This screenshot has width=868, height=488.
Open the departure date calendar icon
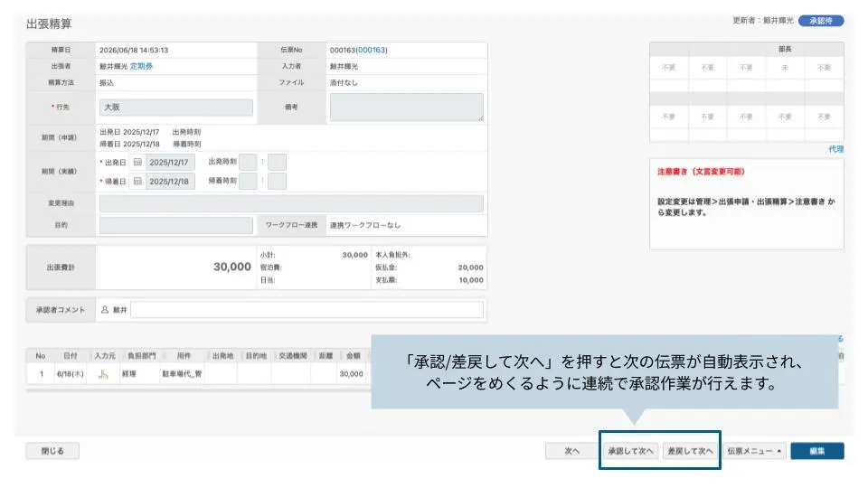(x=137, y=162)
